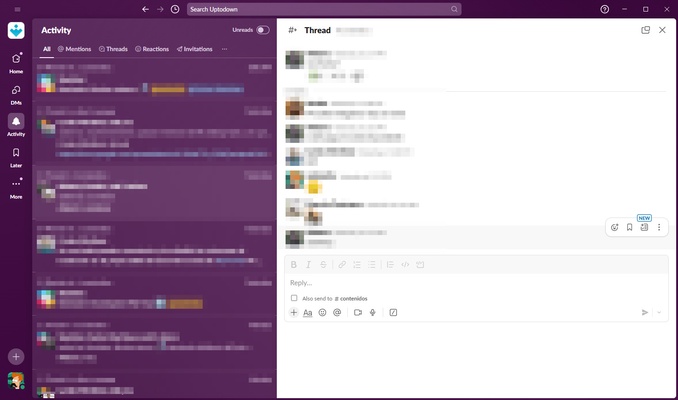Switch to the Invitations tab
This screenshot has height=400, width=678.
194,49
